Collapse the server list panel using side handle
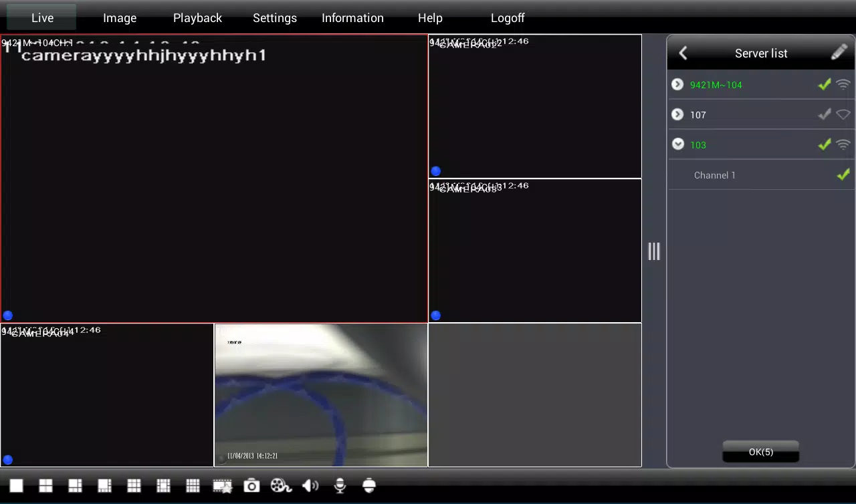 (654, 251)
